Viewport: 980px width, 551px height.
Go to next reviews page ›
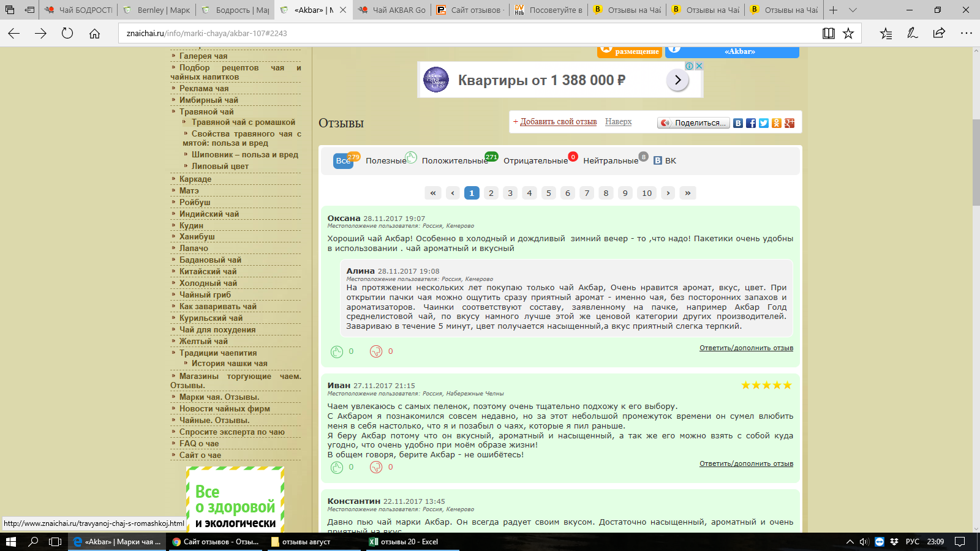(668, 193)
